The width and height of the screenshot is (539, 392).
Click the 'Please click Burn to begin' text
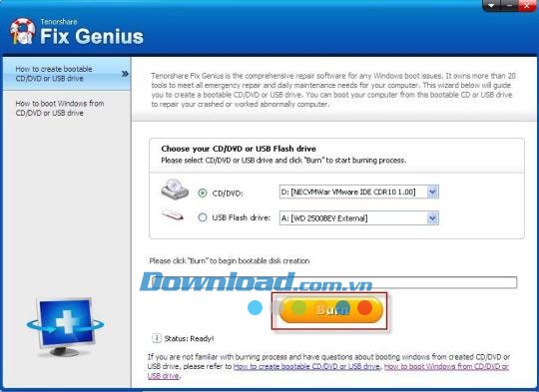click(230, 260)
